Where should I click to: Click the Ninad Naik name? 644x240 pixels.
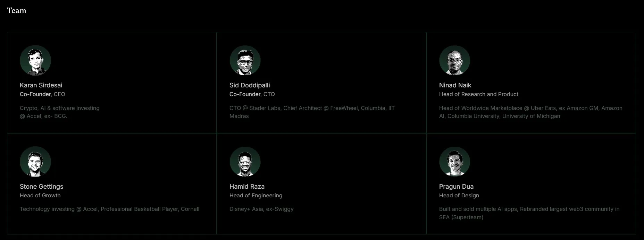(455, 85)
